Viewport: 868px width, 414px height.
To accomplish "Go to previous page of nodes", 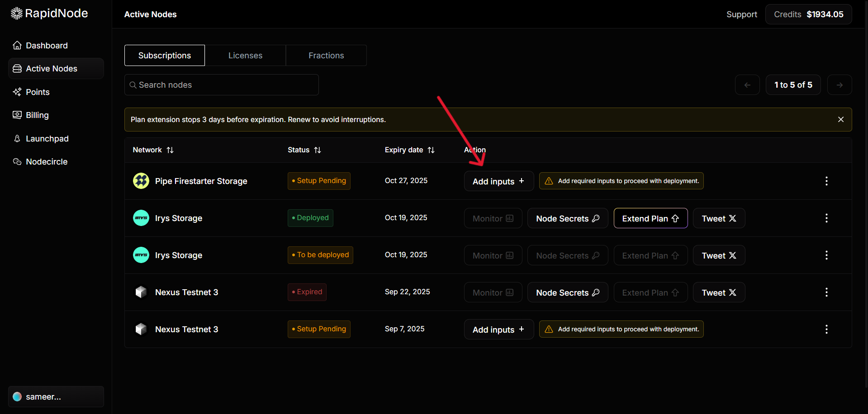I will pyautogui.click(x=747, y=85).
